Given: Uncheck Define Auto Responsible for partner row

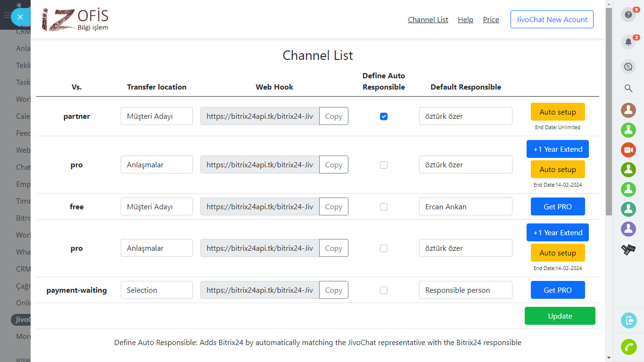Looking at the screenshot, I should point(384,116).
